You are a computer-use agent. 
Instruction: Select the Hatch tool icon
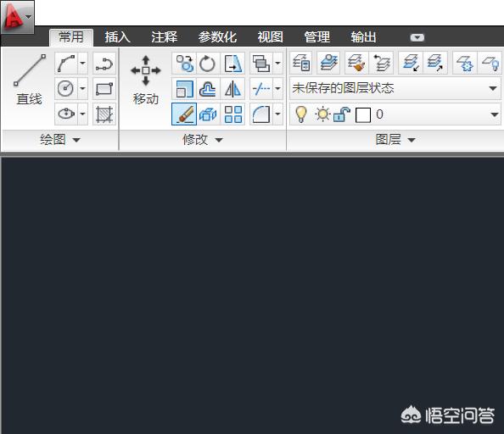coord(104,114)
